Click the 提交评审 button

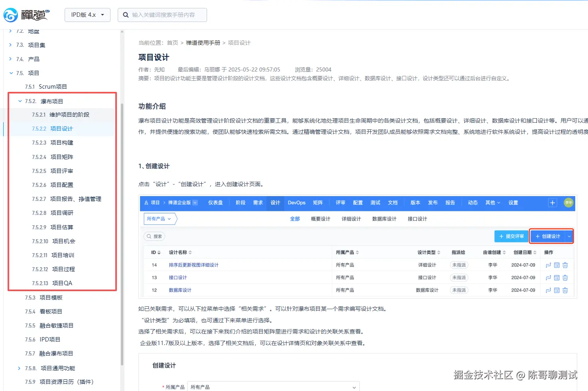511,236
